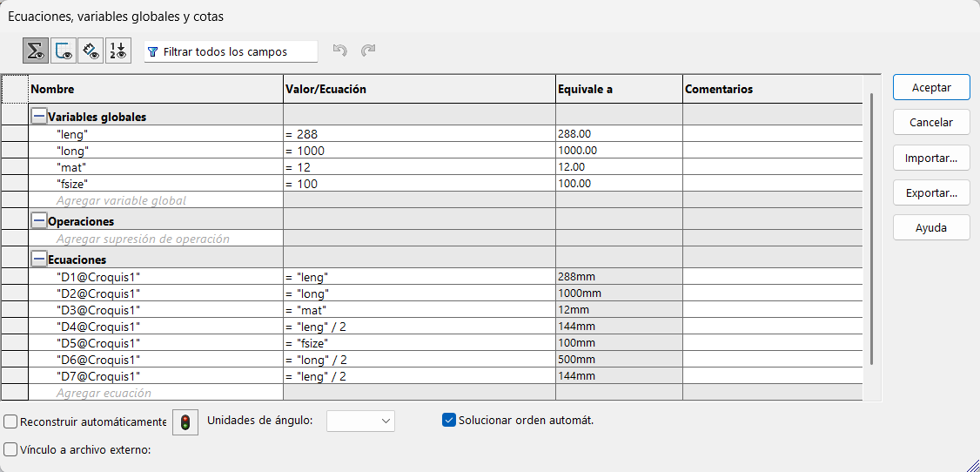The image size is (980, 472).
Task: Check Vínculo a archivo externo box
Action: click(x=10, y=450)
